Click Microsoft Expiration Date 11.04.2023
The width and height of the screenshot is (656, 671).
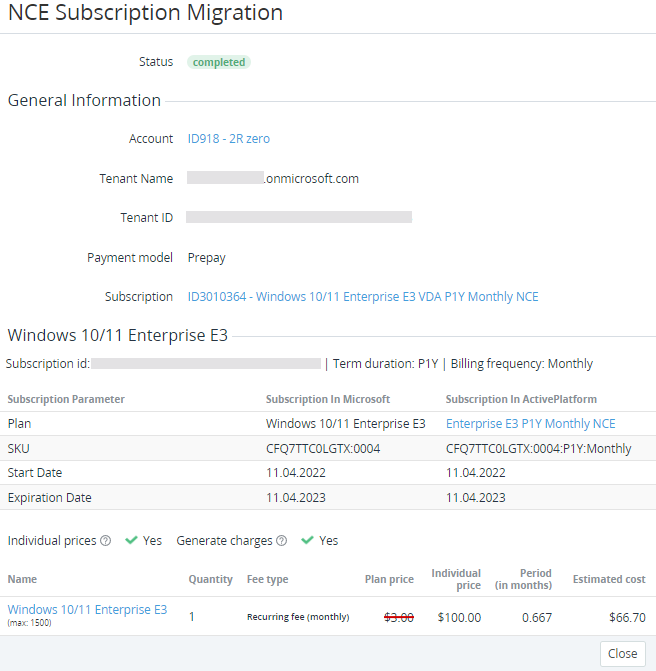(296, 498)
